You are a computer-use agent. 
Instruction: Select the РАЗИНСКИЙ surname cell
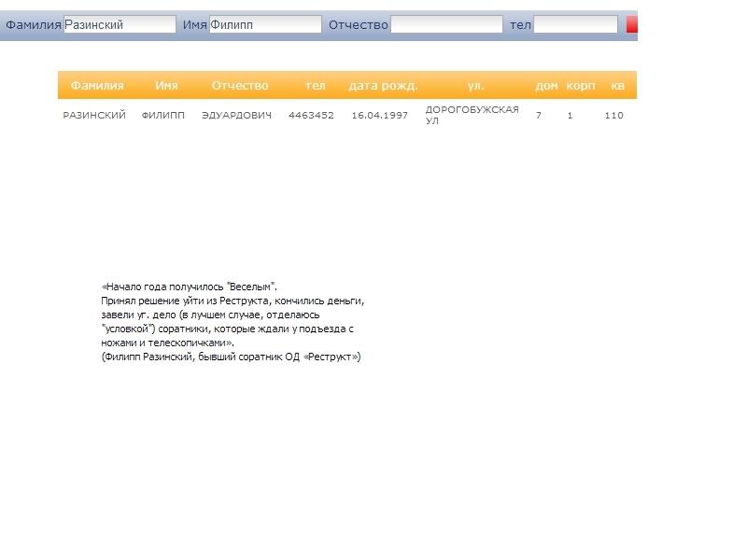[x=94, y=115]
